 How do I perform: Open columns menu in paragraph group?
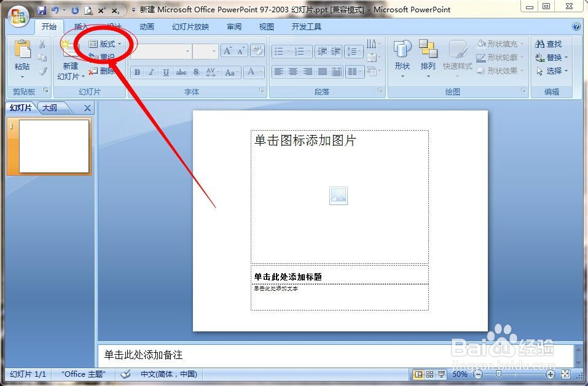click(x=355, y=72)
